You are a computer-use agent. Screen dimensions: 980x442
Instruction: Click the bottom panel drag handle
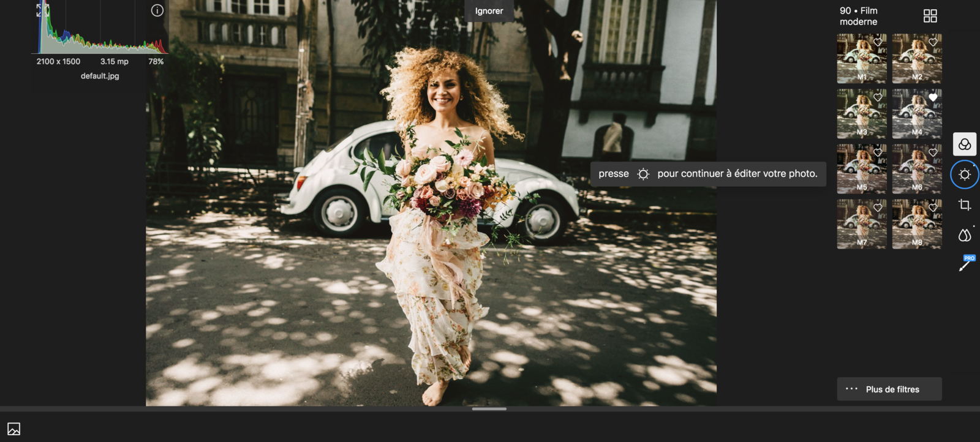click(x=489, y=409)
